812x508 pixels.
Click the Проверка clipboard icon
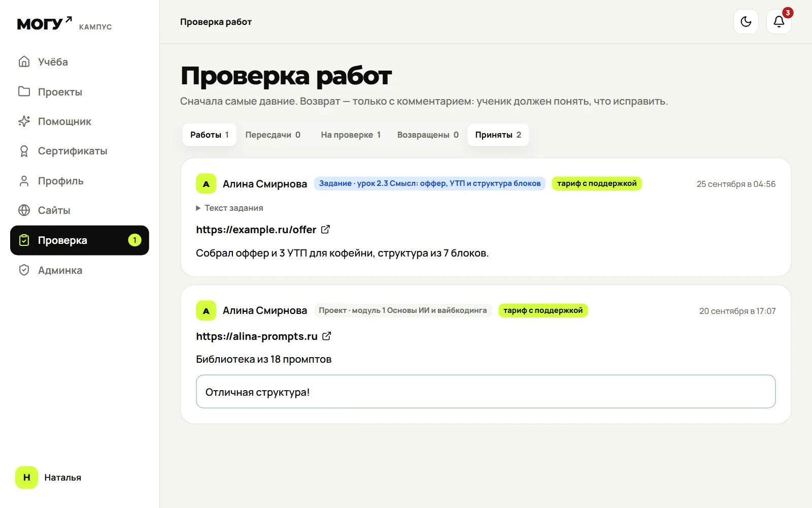[x=24, y=240]
